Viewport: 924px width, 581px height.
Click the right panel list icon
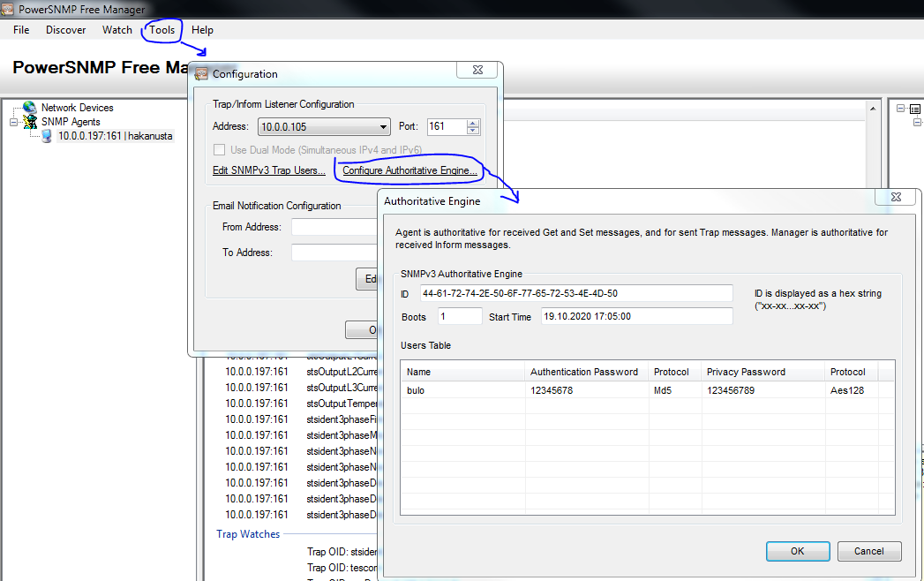click(x=914, y=109)
